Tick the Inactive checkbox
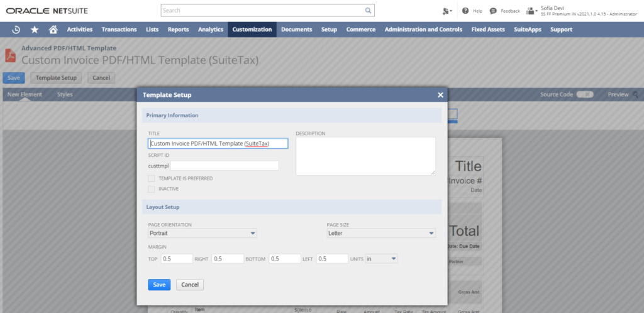Image resolution: width=644 pixels, height=313 pixels. [x=151, y=188]
